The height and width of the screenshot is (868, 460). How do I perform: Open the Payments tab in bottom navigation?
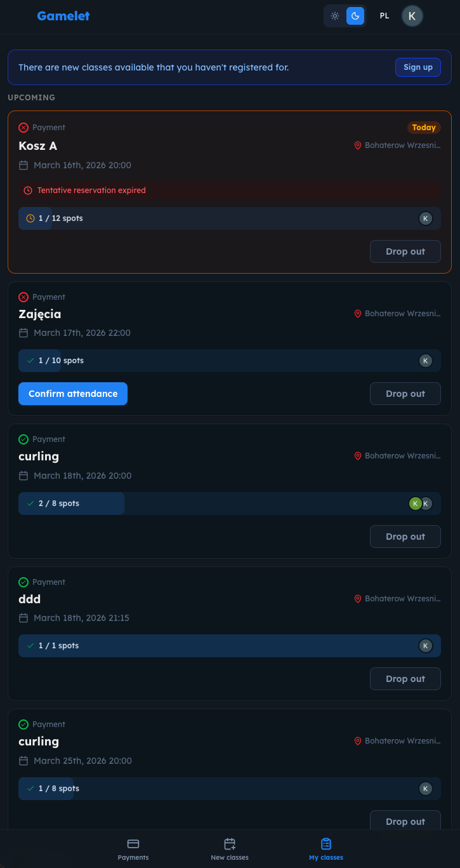[133, 850]
